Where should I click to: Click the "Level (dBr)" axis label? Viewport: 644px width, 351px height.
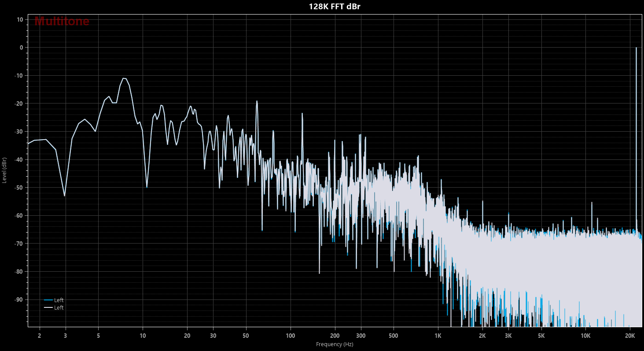pos(4,170)
